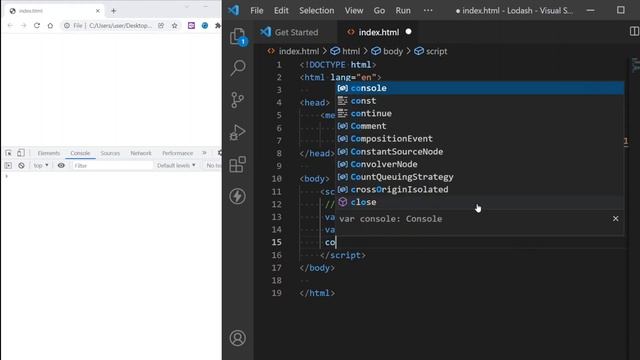Open the Accounts menu icon
The width and height of the screenshot is (640, 360).
(x=238, y=338)
